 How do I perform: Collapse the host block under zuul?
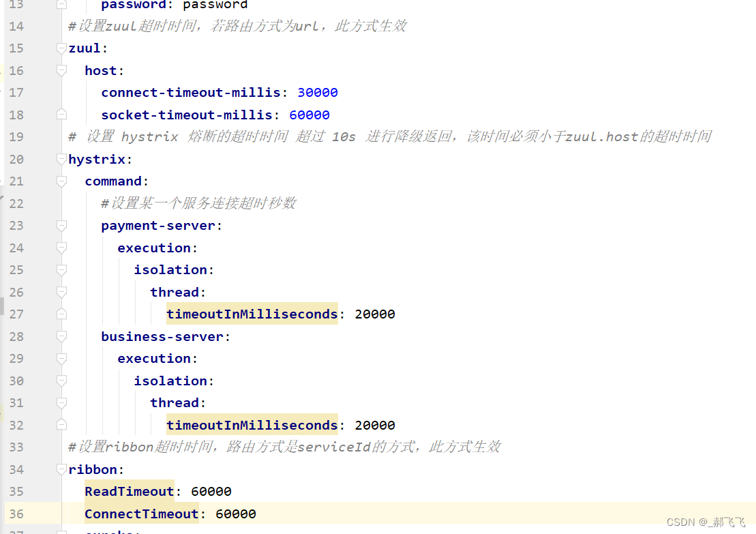point(61,70)
